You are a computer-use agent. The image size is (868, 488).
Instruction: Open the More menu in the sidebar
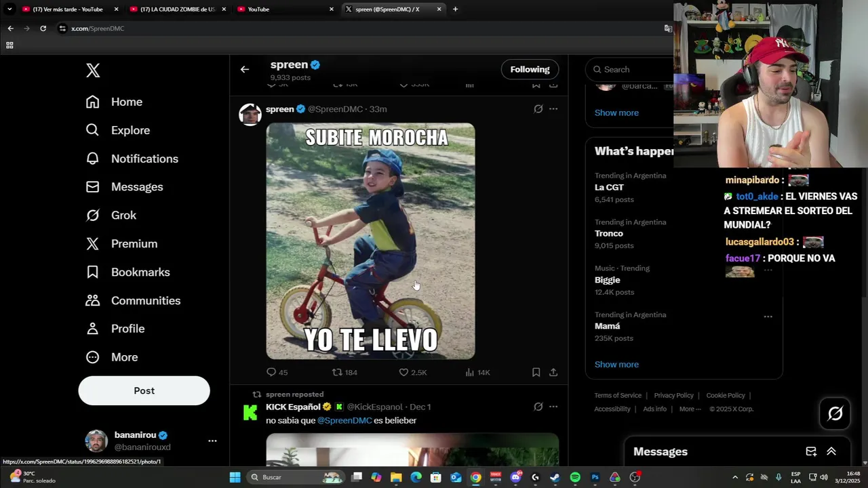pos(112,357)
